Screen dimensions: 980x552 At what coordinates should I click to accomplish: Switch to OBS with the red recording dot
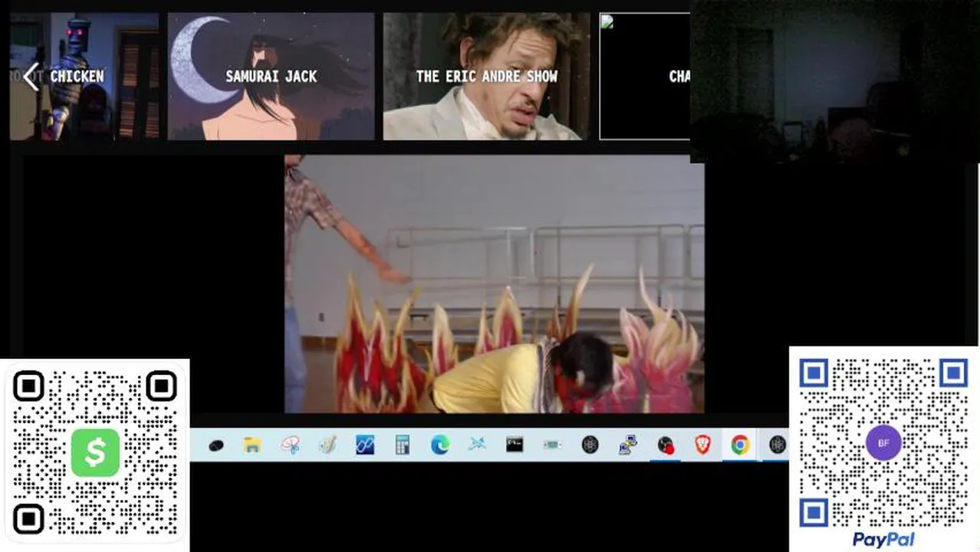[666, 445]
